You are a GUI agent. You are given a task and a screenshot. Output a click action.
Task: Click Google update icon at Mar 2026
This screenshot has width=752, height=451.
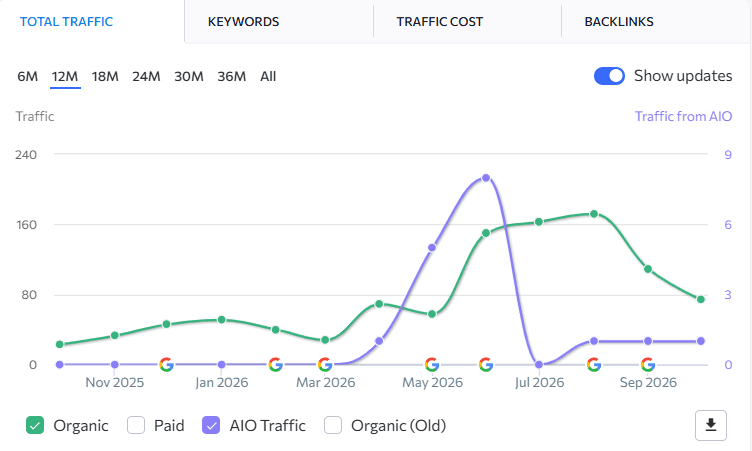325,365
